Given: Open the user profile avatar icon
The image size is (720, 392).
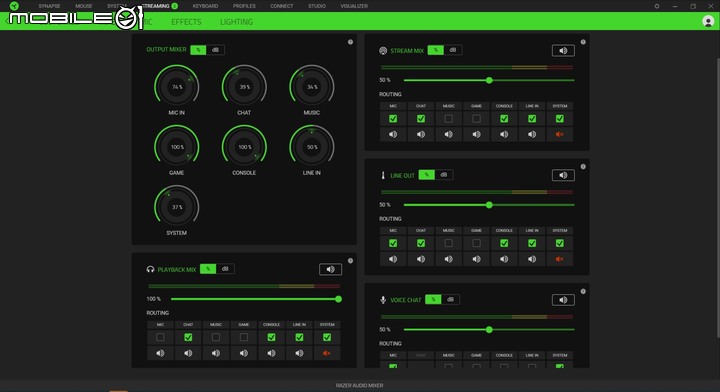Looking at the screenshot, I should coord(708,22).
